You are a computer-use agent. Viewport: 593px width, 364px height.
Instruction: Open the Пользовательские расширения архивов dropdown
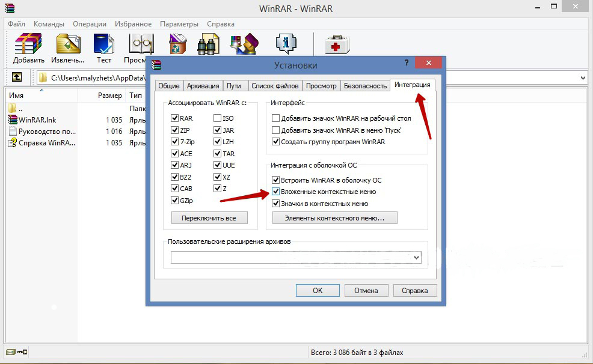click(x=417, y=257)
